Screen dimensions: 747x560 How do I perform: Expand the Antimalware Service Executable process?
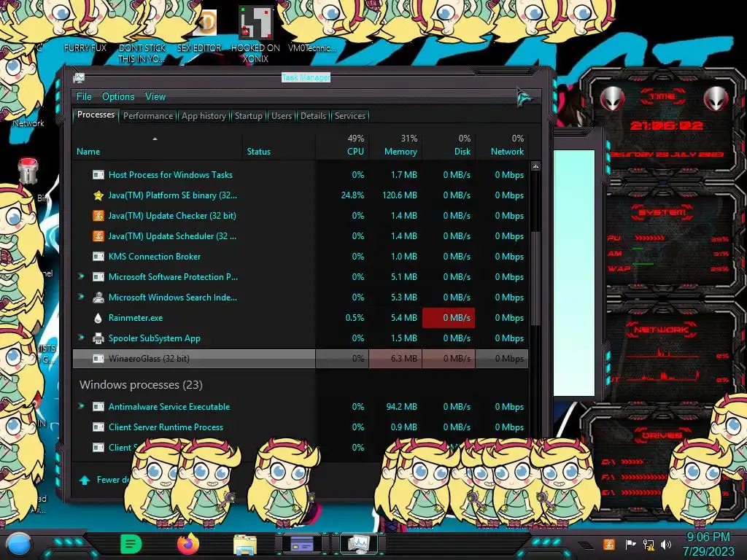81,406
